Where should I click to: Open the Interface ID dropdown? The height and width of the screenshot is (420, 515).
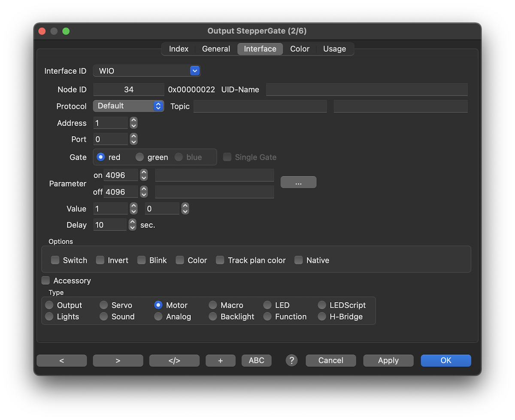coord(147,71)
